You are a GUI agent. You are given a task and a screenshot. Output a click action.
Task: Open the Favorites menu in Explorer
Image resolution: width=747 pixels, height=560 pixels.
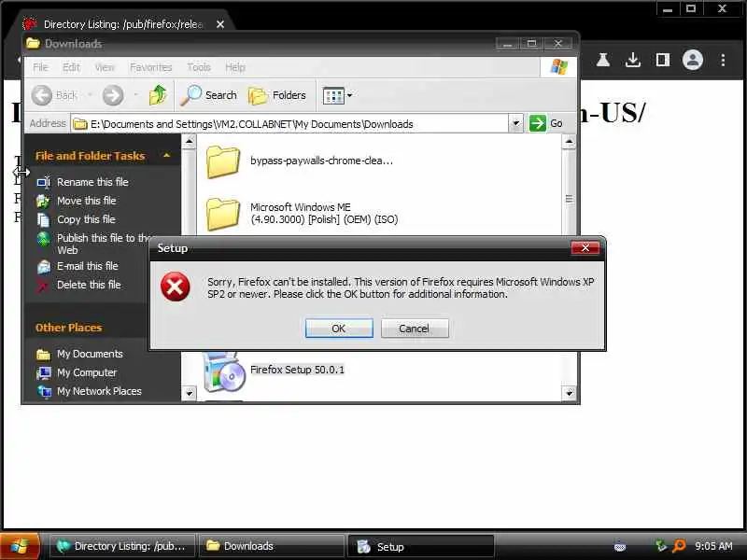click(150, 67)
